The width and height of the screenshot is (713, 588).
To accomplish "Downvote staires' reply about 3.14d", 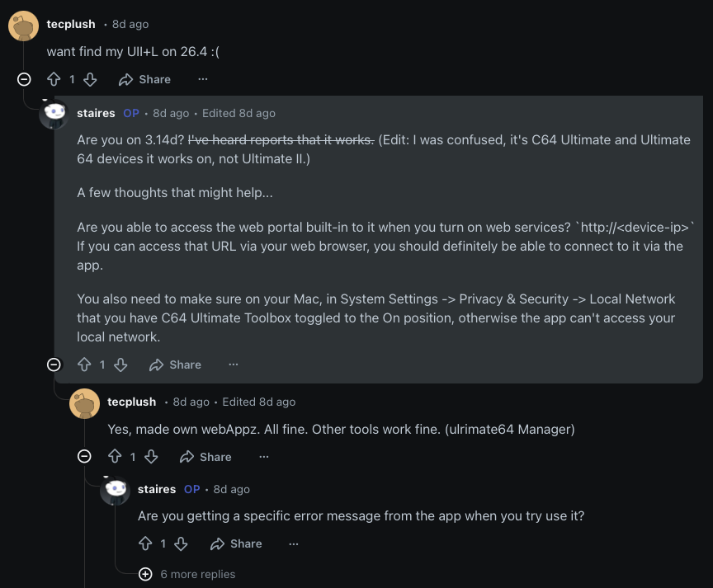I will pyautogui.click(x=121, y=365).
